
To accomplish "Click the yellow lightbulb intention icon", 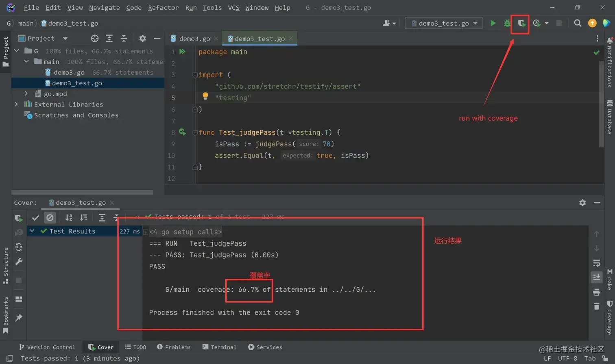I will (x=205, y=96).
